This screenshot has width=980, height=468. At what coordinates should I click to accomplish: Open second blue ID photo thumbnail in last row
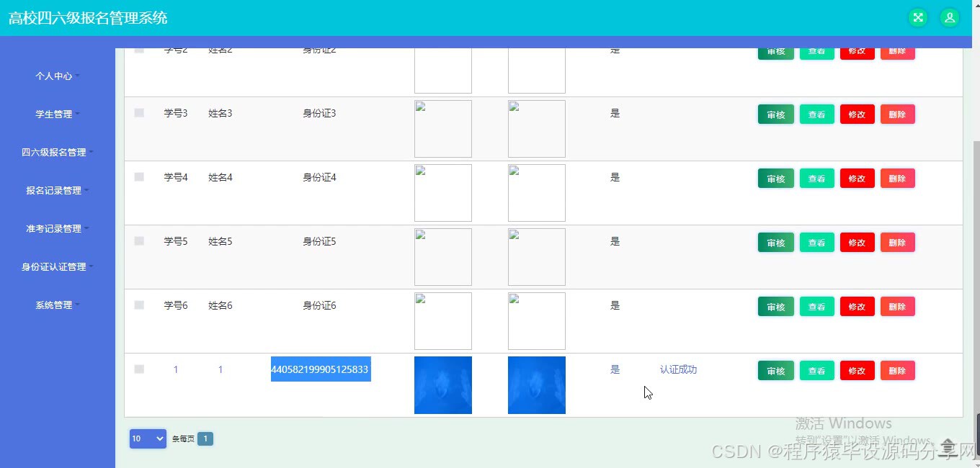pyautogui.click(x=537, y=385)
